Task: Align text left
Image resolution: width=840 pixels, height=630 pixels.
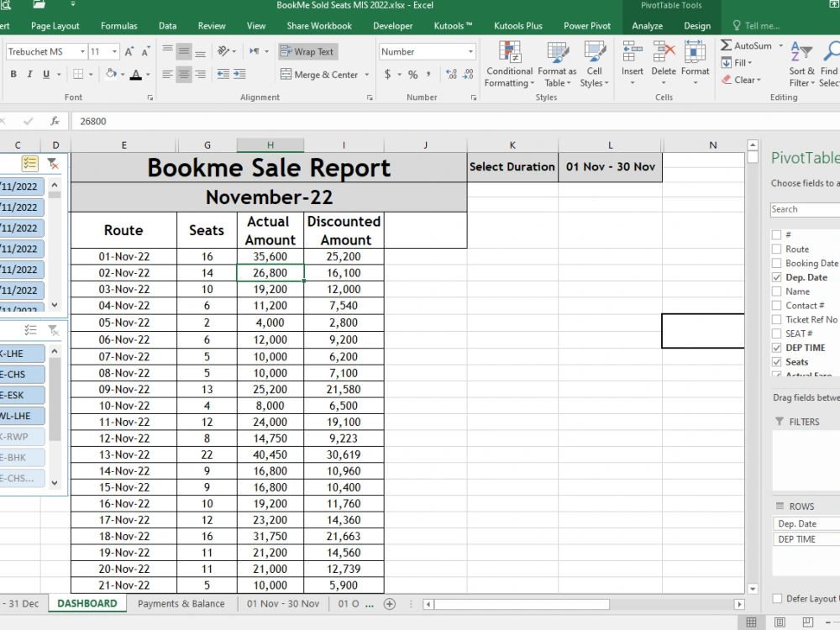Action: (x=168, y=75)
